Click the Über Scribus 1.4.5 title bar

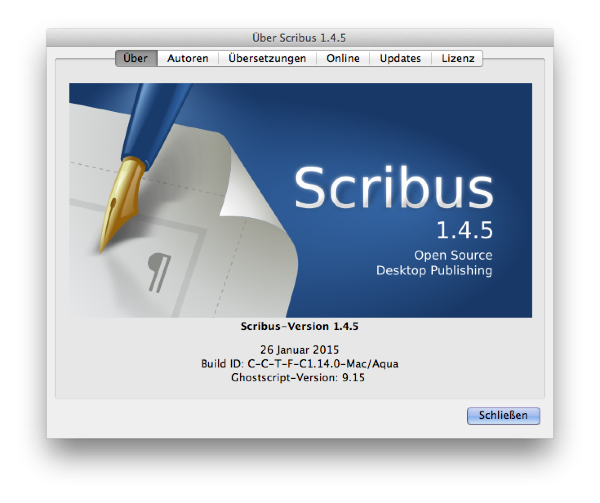point(299,37)
